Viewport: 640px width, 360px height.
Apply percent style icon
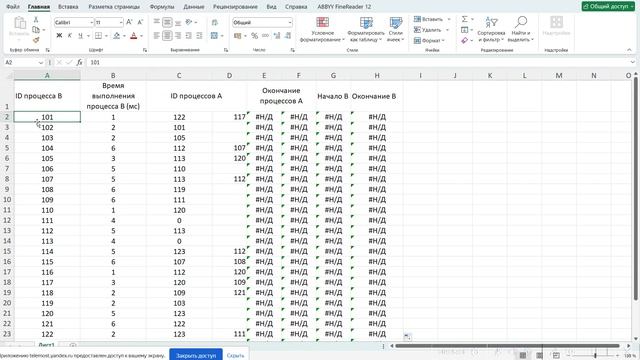(x=255, y=36)
